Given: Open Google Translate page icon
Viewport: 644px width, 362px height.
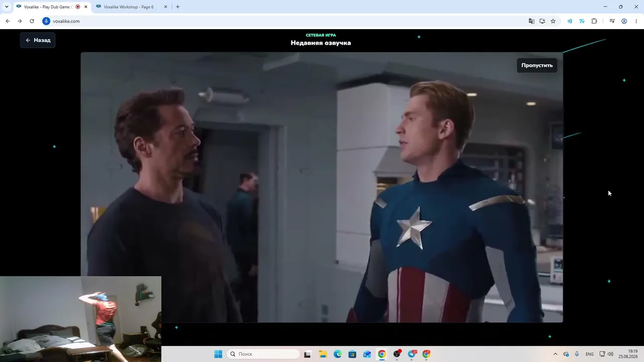Looking at the screenshot, I should (531, 21).
